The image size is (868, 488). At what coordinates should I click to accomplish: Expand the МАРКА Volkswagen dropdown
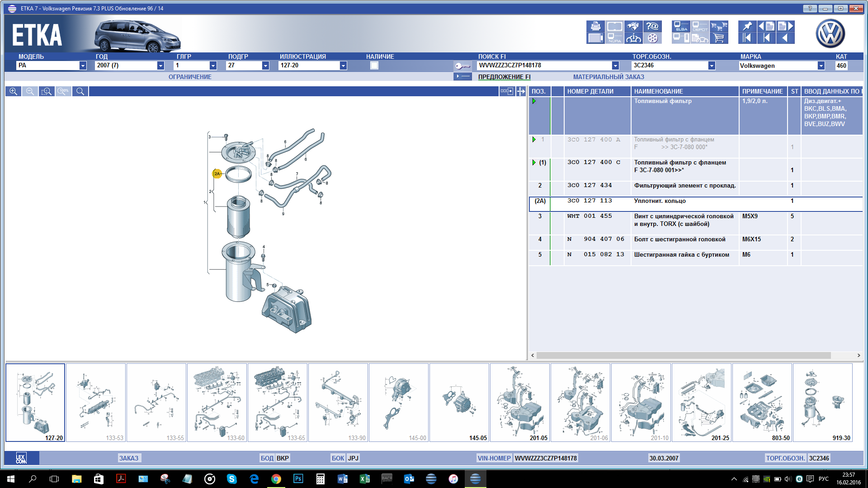[x=821, y=66]
